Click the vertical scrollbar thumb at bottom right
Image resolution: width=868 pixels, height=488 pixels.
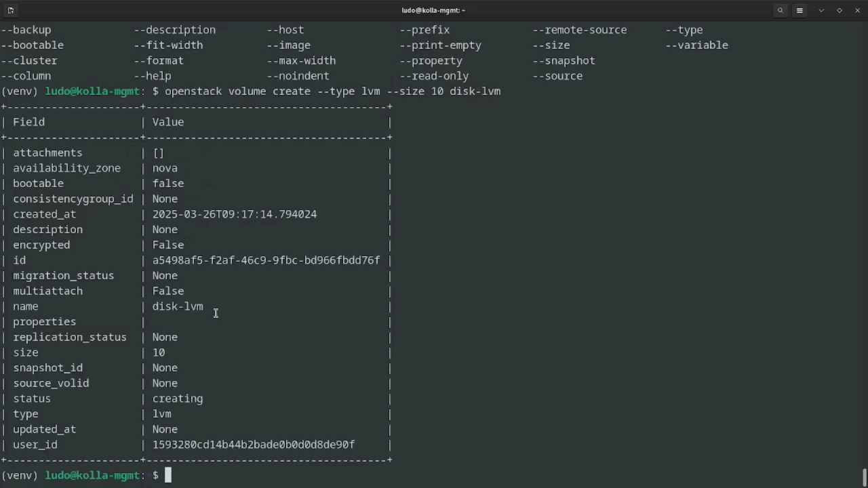(864, 477)
